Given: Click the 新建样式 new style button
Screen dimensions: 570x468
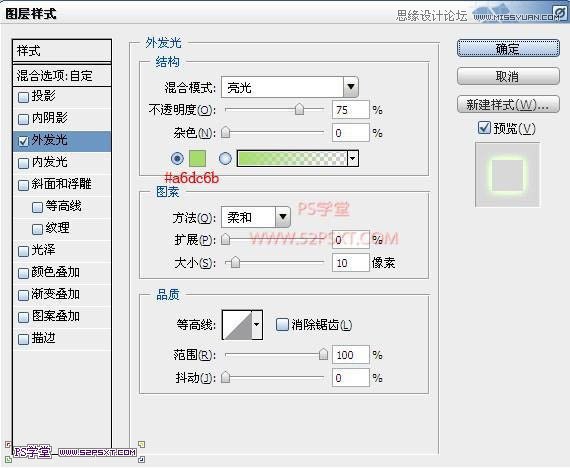Looking at the screenshot, I should point(508,105).
